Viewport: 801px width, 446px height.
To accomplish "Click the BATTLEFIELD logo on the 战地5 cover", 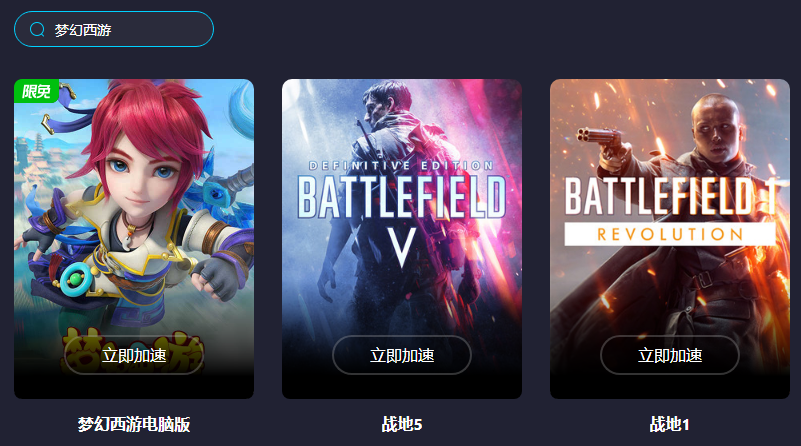I will tap(402, 197).
